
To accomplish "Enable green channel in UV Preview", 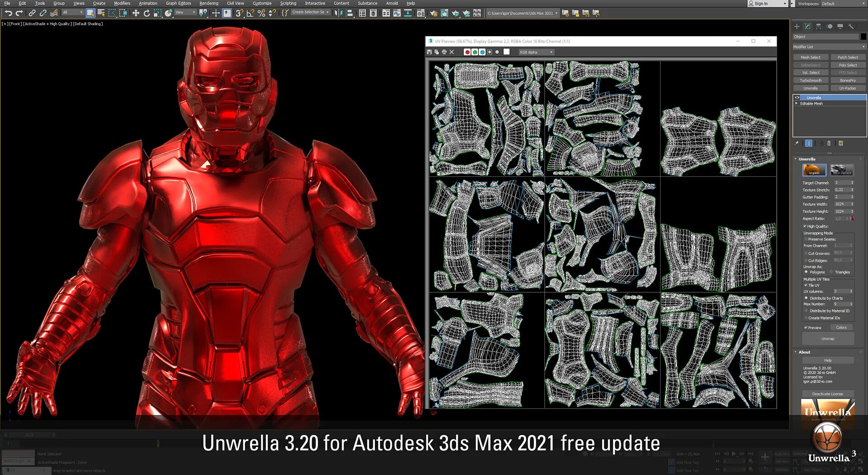I will 475,52.
